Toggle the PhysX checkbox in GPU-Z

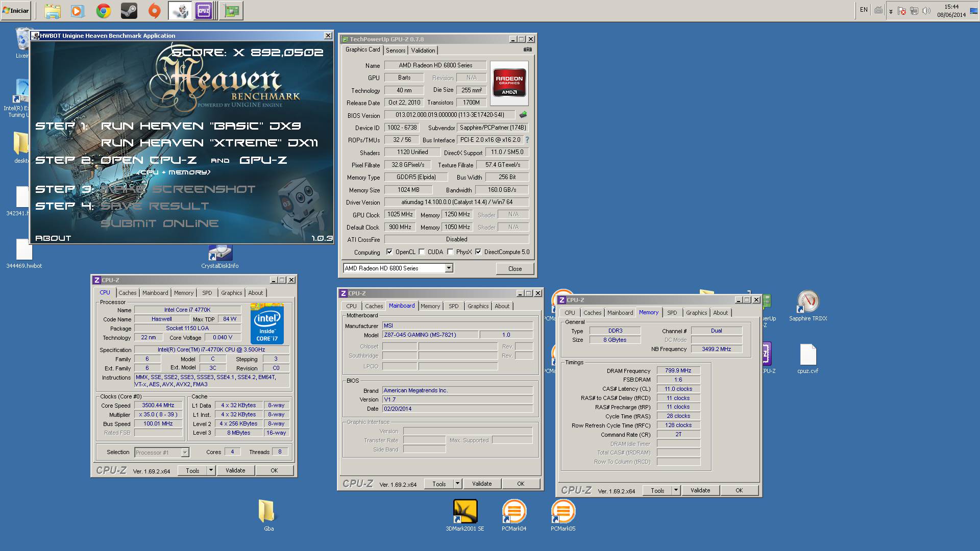point(450,252)
